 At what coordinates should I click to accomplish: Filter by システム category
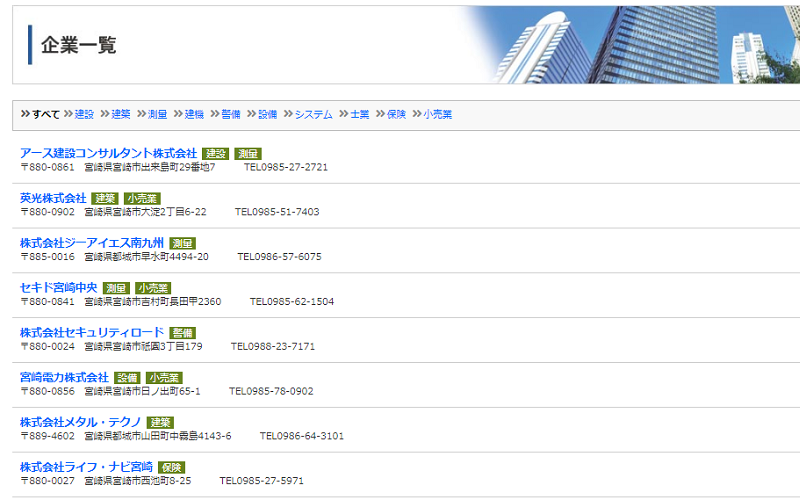pos(314,115)
